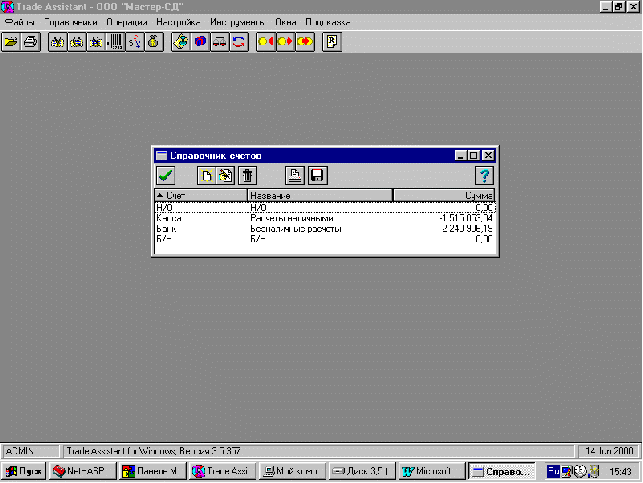Open help with the question mark icon

click(x=484, y=176)
